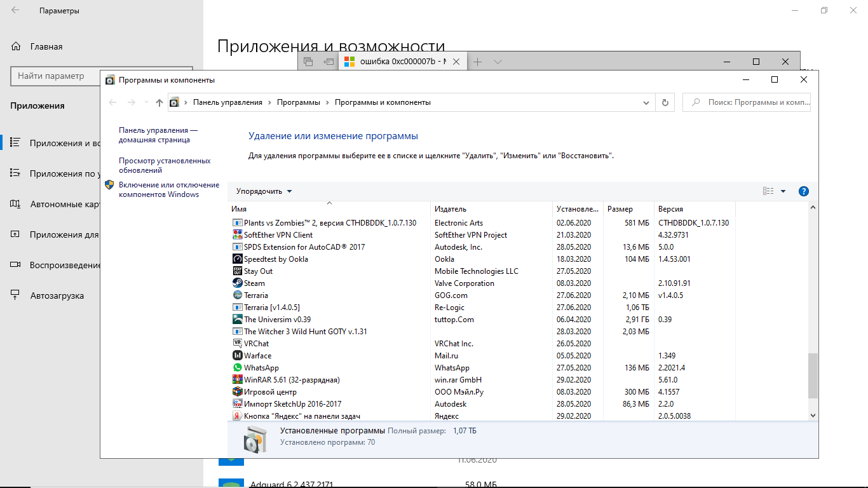Go up one level with up arrow
This screenshot has width=868, height=488.
[x=159, y=102]
